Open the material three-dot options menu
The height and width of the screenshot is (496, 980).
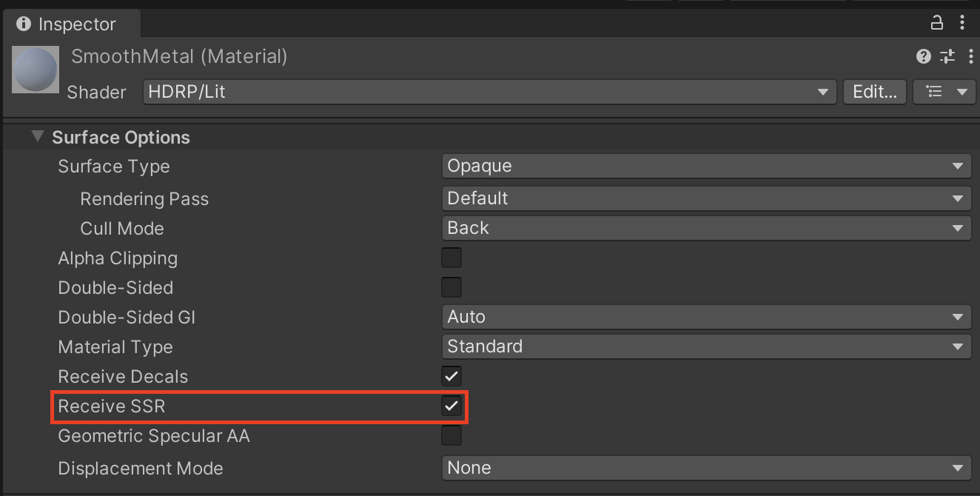pyautogui.click(x=970, y=56)
